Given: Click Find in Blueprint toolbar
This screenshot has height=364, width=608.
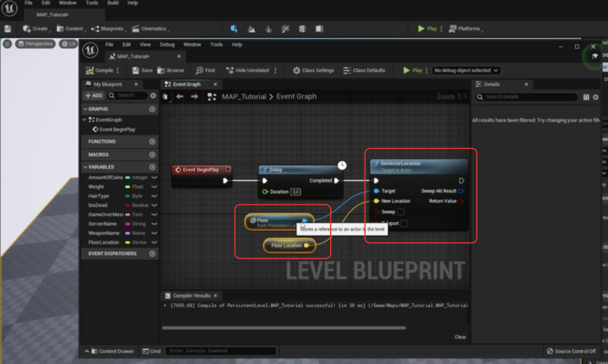Looking at the screenshot, I should 205,71.
